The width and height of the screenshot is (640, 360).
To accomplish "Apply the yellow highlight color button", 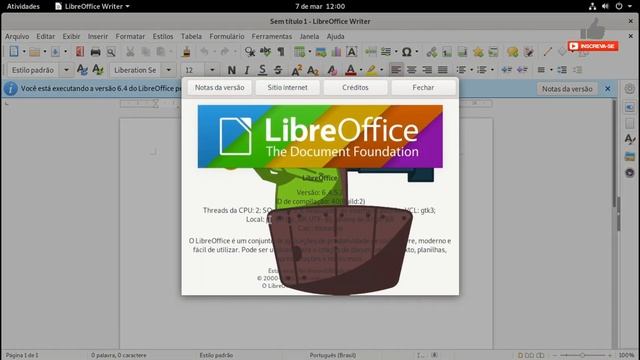I will pyautogui.click(x=371, y=70).
